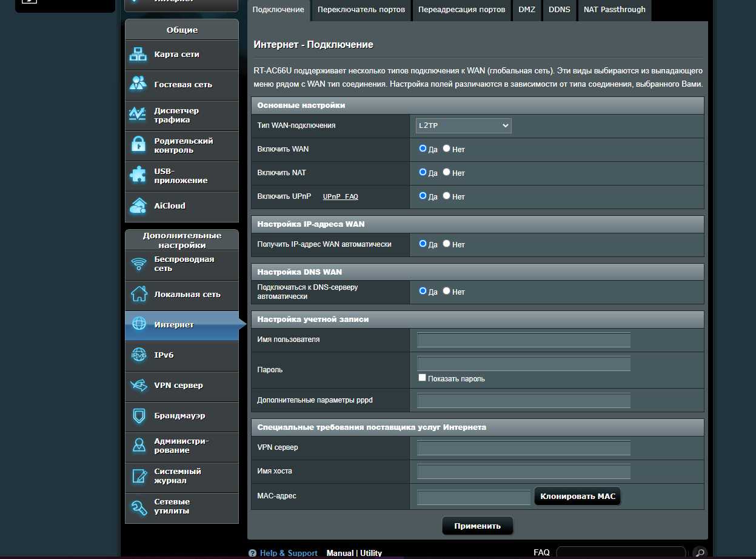
Task: Click the Применить apply button
Action: click(x=478, y=526)
